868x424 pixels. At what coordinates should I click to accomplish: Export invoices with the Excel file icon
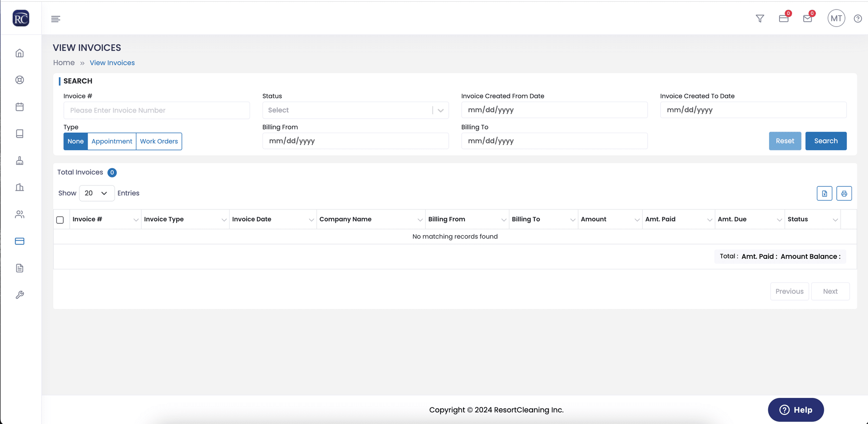coord(824,193)
